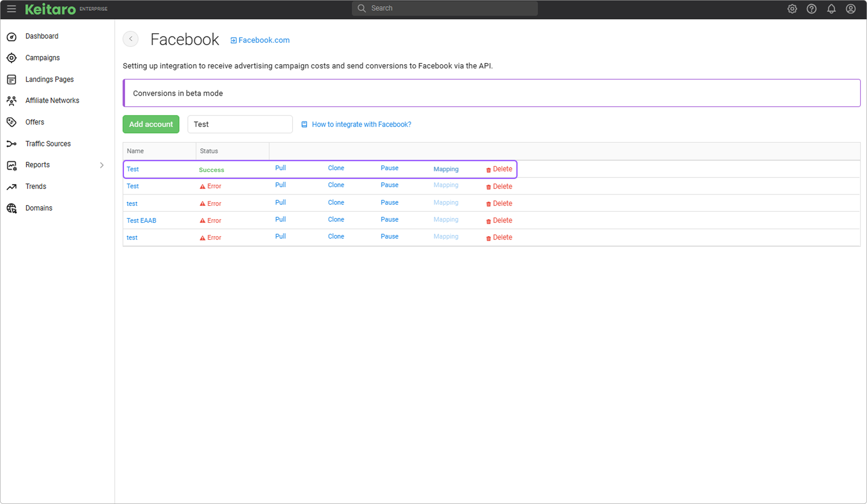
Task: Click Pause in Test EAAB row
Action: coord(389,220)
